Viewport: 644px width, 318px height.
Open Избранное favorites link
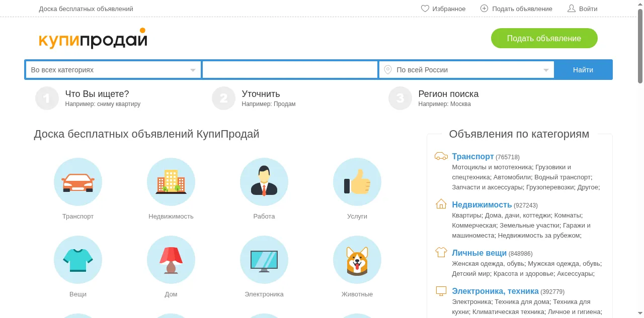click(449, 9)
